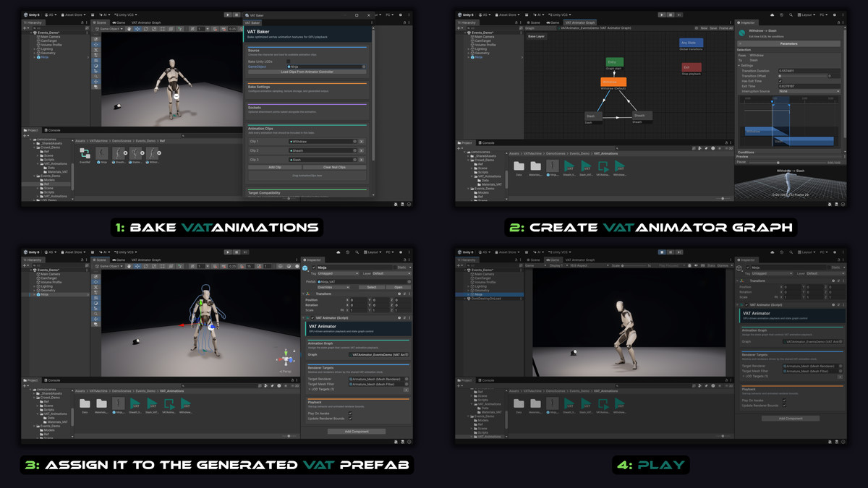Screen dimensions: 868x488
Task: Open the Layer dropdown in step 3 Inspector
Action: (391, 273)
